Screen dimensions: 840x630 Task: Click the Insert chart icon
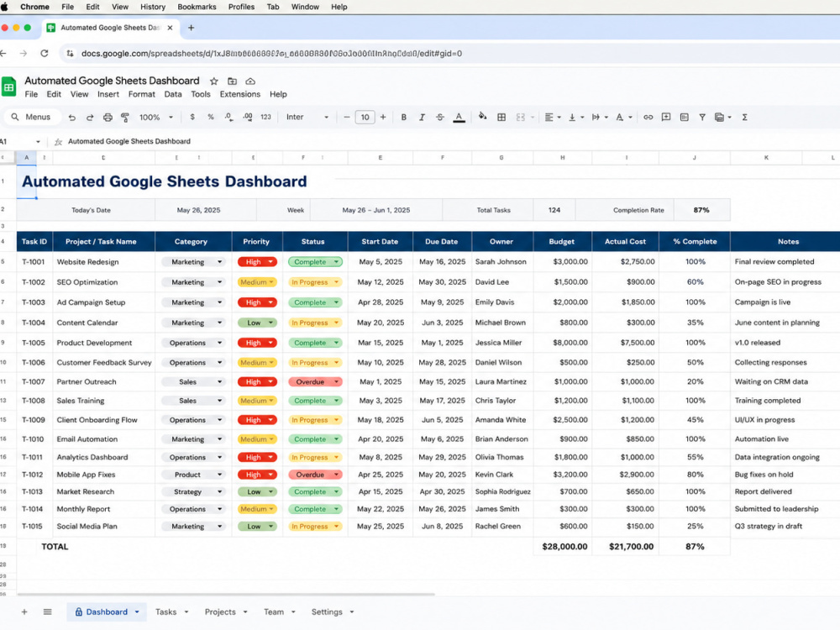pos(684,118)
